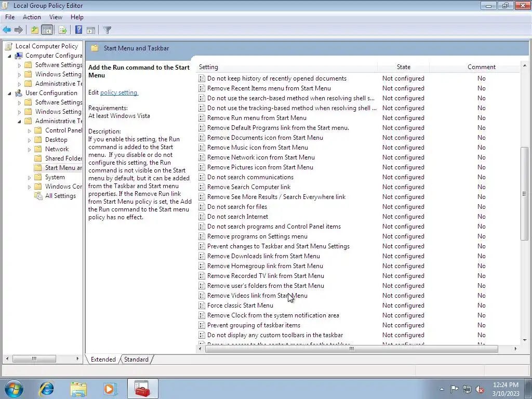This screenshot has height=399, width=532.
Task: Click the red toolbox taskbar icon
Action: (x=142, y=389)
